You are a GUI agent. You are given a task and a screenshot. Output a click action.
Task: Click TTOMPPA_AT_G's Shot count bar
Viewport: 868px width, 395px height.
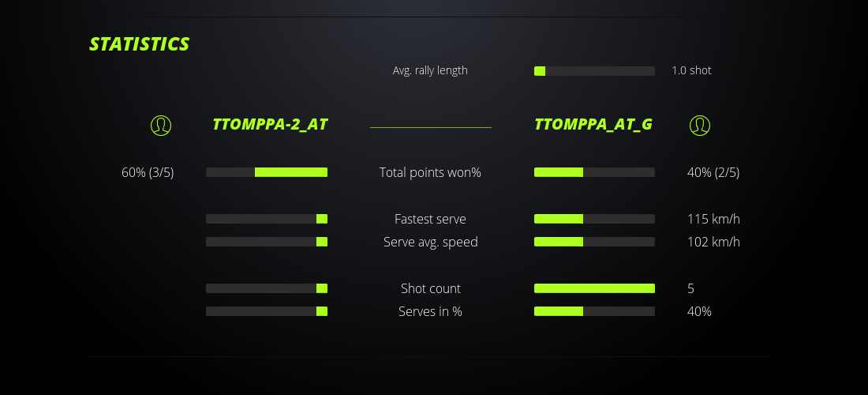[594, 288]
